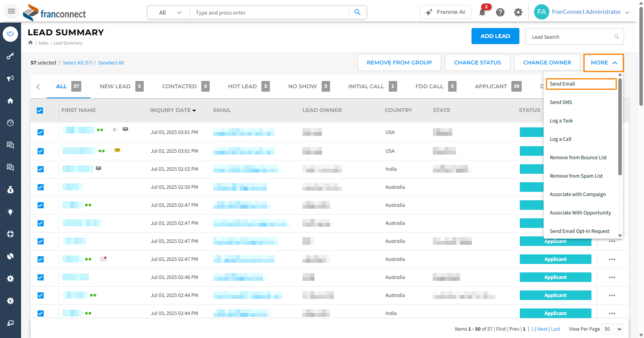Uncheck the lead from Jul 03, 2025 03:01 PM USA first row
644x338 pixels.
point(41,132)
